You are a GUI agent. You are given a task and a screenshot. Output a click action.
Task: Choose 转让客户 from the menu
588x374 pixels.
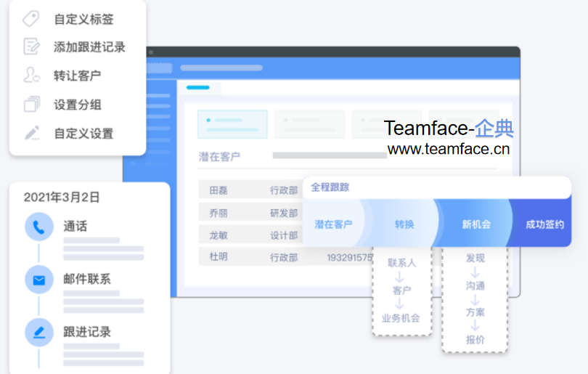[x=78, y=76]
